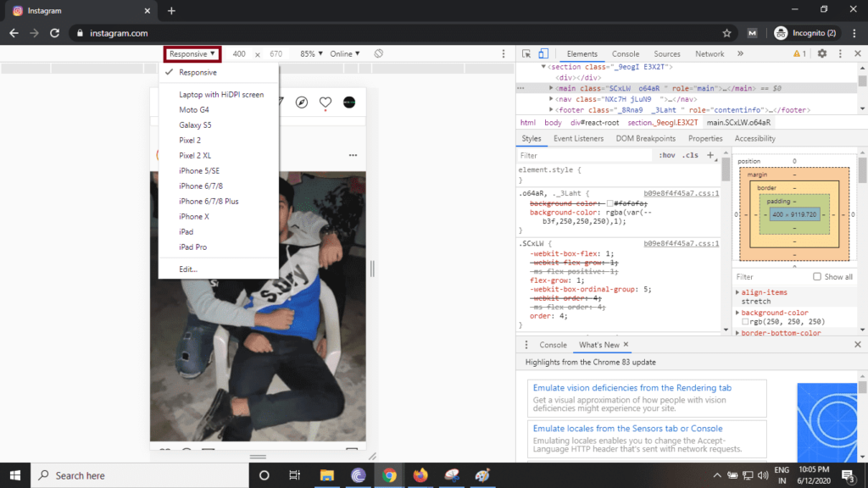Click the Instagram explore compass icon
Screen dimensions: 868x488
point(302,103)
